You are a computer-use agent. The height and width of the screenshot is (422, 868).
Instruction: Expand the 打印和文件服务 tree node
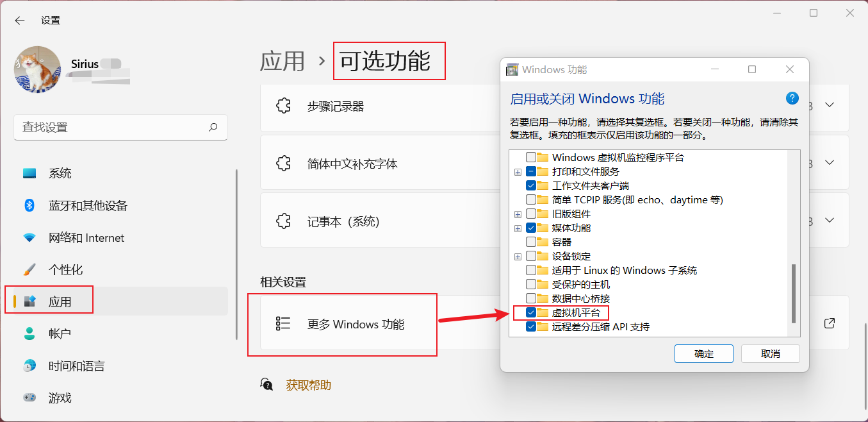518,171
